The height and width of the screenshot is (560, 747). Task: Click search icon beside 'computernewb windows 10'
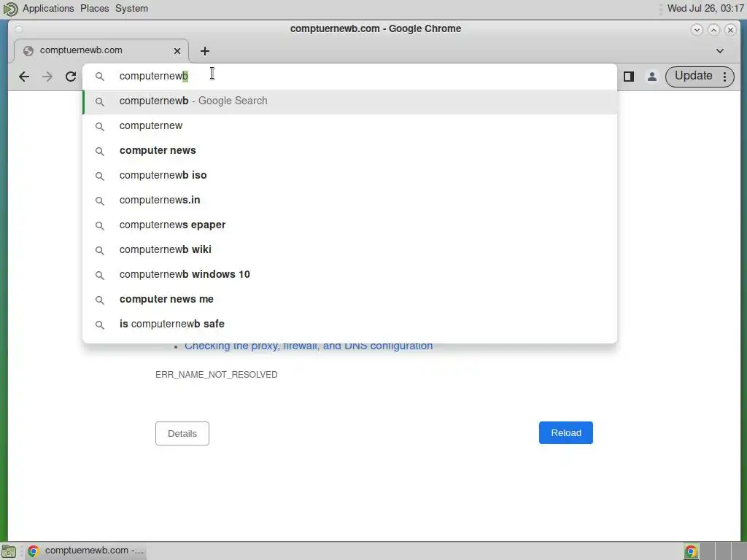click(x=99, y=275)
